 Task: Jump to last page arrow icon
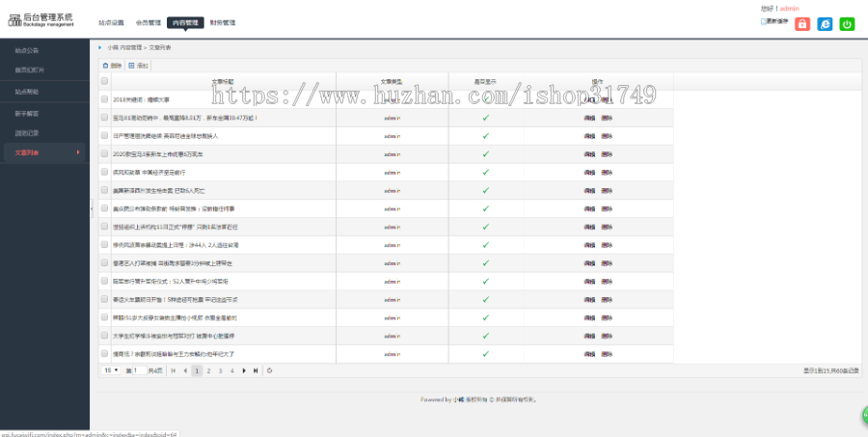point(256,370)
